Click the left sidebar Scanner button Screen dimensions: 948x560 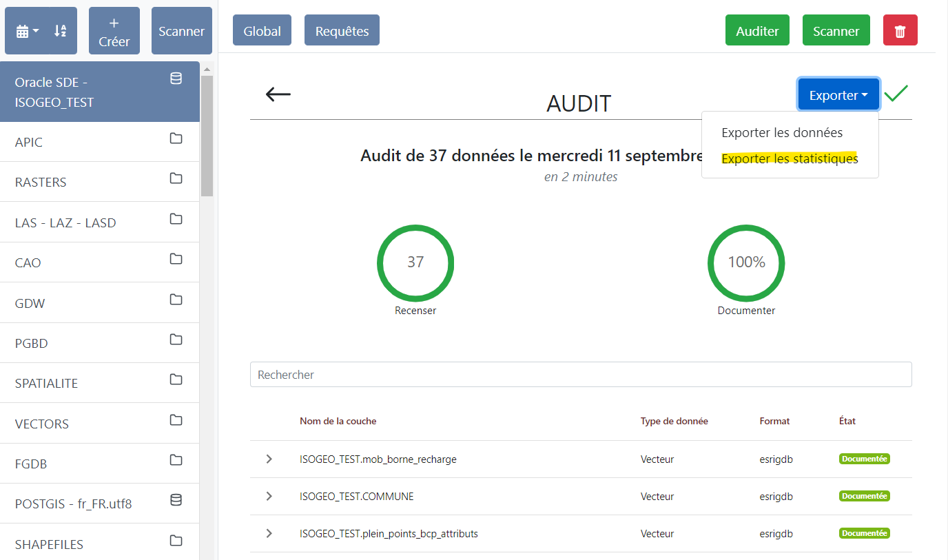click(181, 31)
